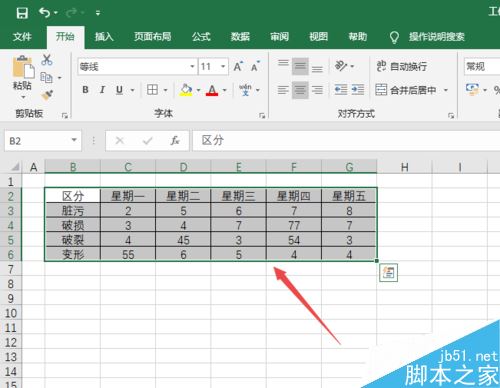Click the Format Painter brush icon
The height and width of the screenshot is (388, 500).
(47, 95)
